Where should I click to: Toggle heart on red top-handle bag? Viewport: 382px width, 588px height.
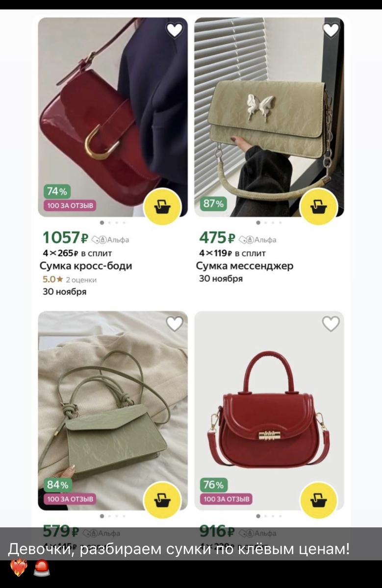pos(331,323)
